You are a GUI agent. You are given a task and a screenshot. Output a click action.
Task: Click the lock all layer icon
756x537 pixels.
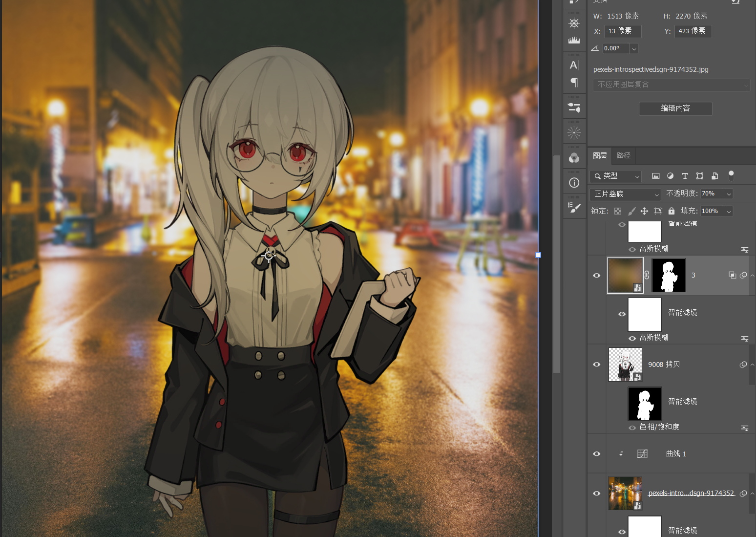pos(672,211)
